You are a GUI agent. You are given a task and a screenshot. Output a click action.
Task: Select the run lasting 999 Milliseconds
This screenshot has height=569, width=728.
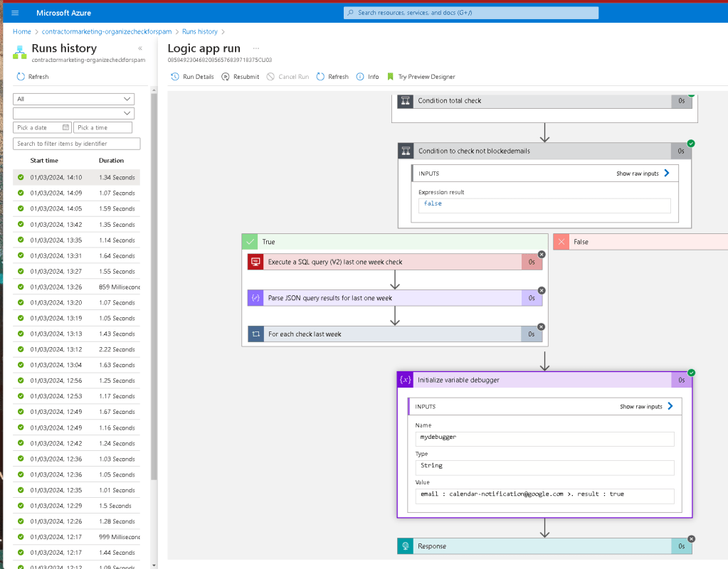[x=77, y=537]
